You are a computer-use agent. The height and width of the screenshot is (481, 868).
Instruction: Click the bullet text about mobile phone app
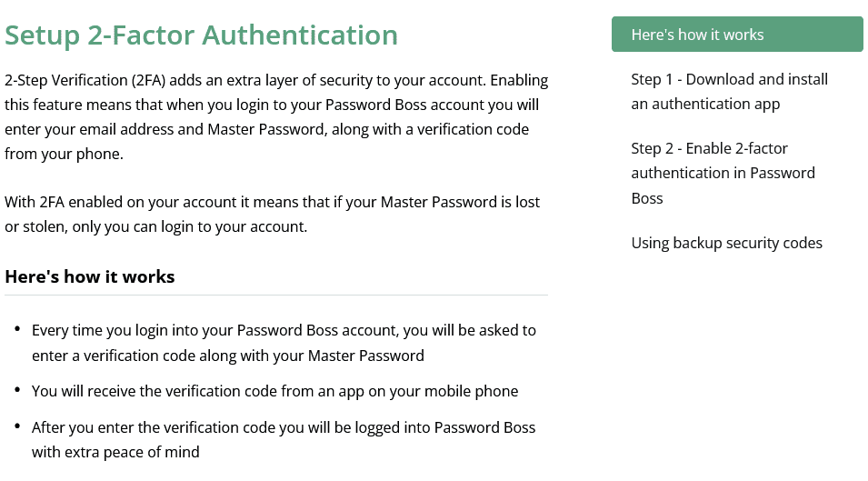pyautogui.click(x=274, y=391)
